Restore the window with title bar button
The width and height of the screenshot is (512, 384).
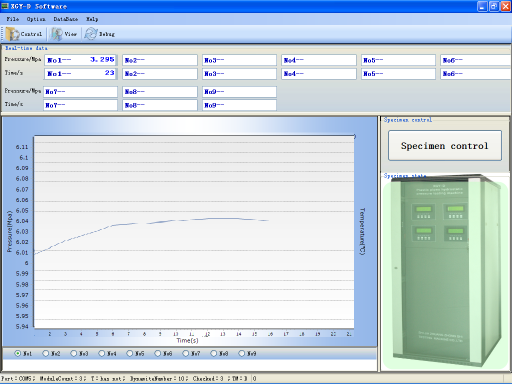(494, 6)
